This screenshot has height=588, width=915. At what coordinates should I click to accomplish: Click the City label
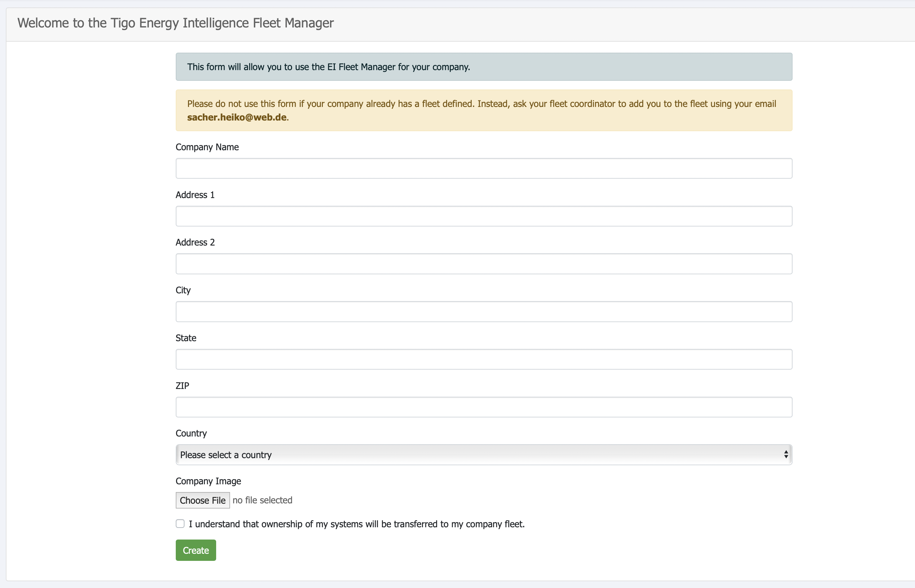tap(183, 290)
